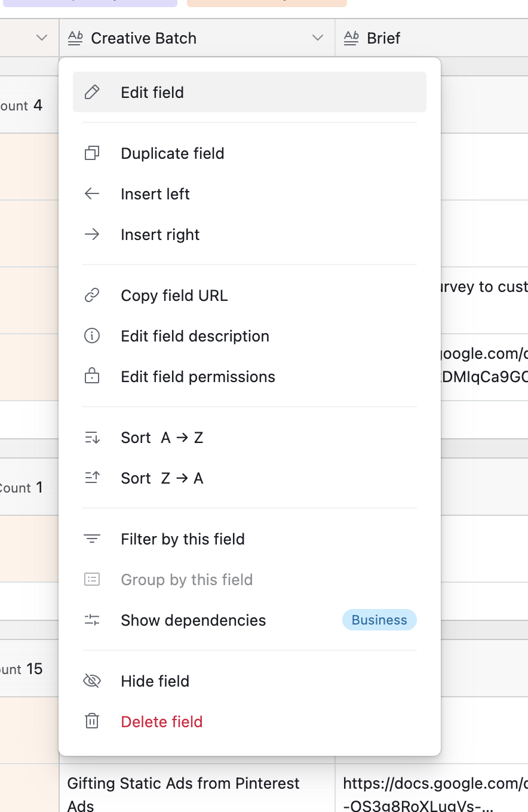
Task: Choose Show dependencies menu entry
Action: pyautogui.click(x=193, y=620)
